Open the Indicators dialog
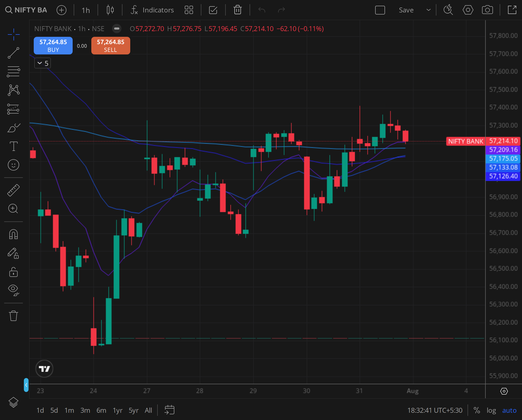 [x=152, y=10]
